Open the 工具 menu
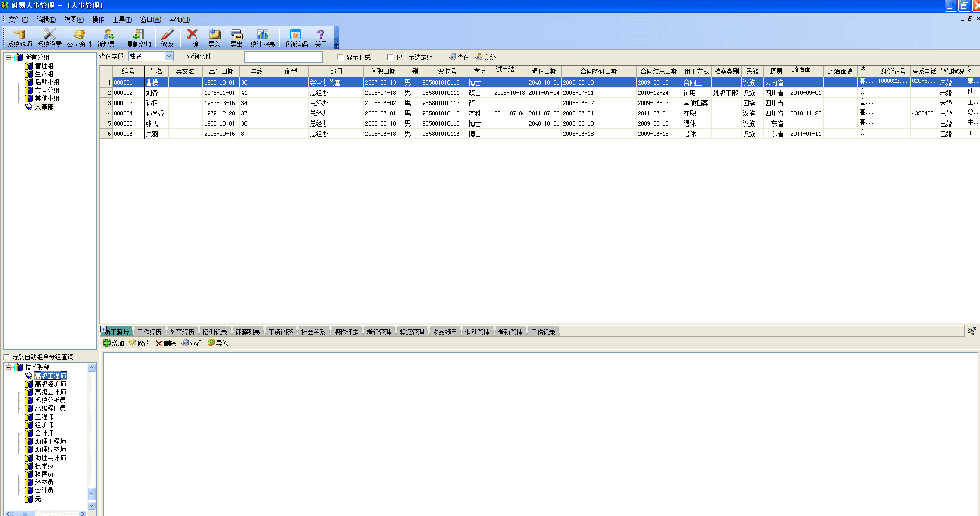980x516 pixels. tap(122, 19)
